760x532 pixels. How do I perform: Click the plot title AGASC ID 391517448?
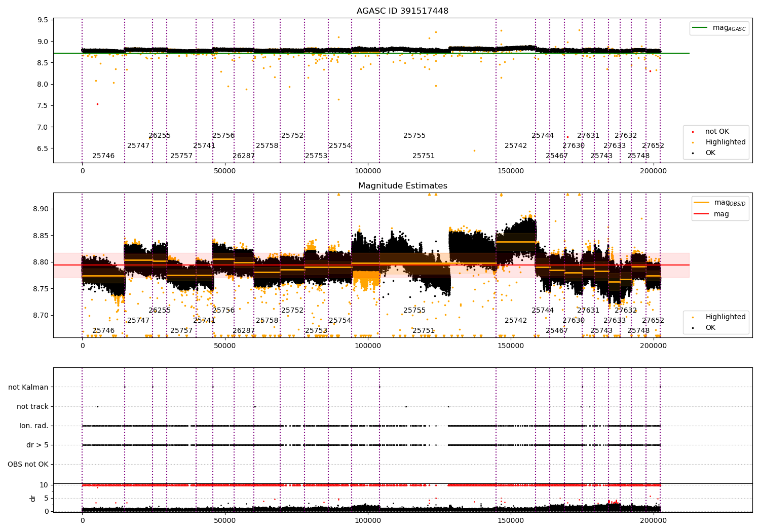402,11
